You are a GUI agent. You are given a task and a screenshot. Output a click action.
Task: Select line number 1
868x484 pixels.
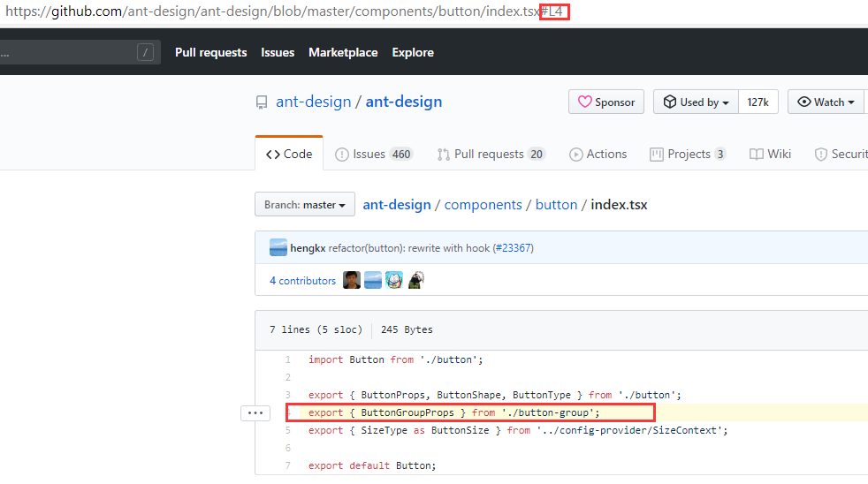pyautogui.click(x=287, y=359)
